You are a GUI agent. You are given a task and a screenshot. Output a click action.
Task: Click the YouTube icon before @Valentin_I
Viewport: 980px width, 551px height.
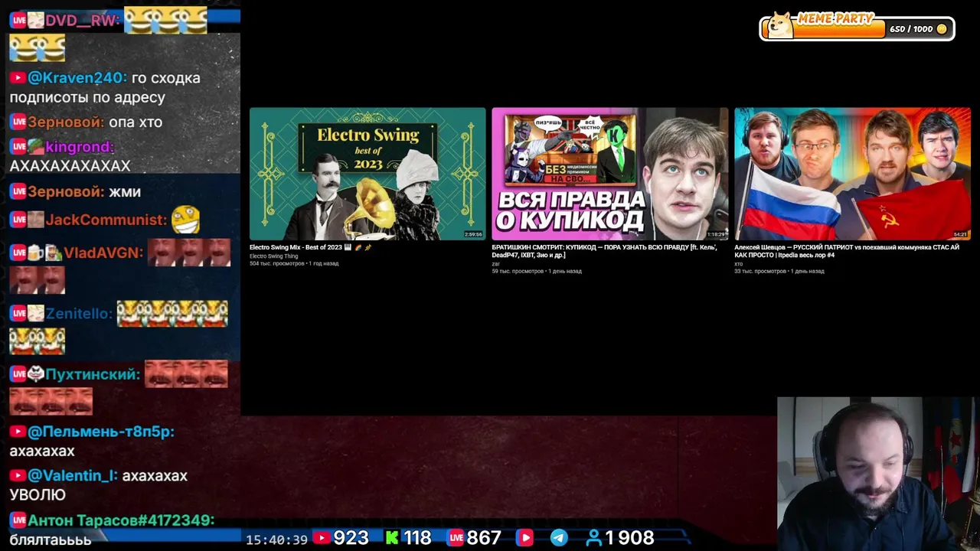[x=18, y=476]
